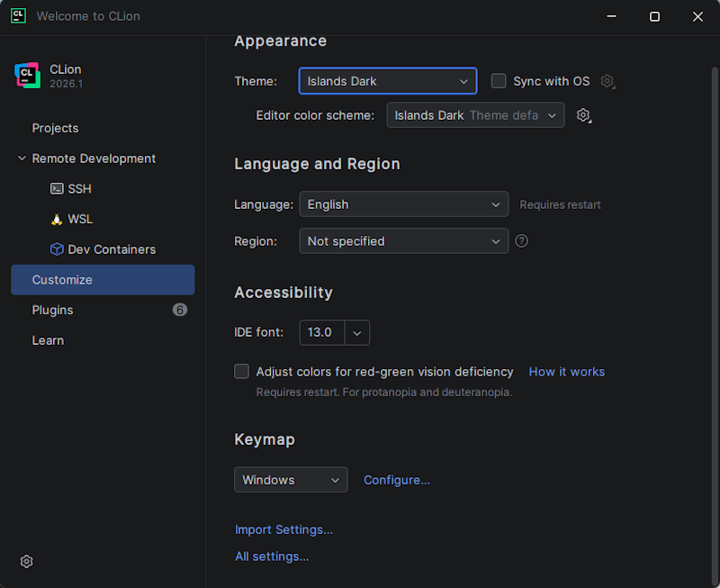Click the CLion product icon in sidebar

click(x=27, y=76)
